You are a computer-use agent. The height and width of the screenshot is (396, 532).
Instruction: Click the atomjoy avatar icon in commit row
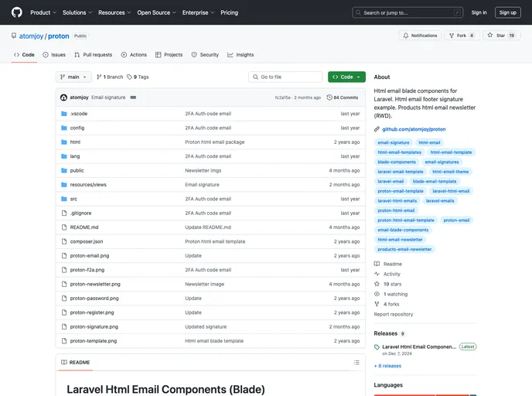coord(63,97)
